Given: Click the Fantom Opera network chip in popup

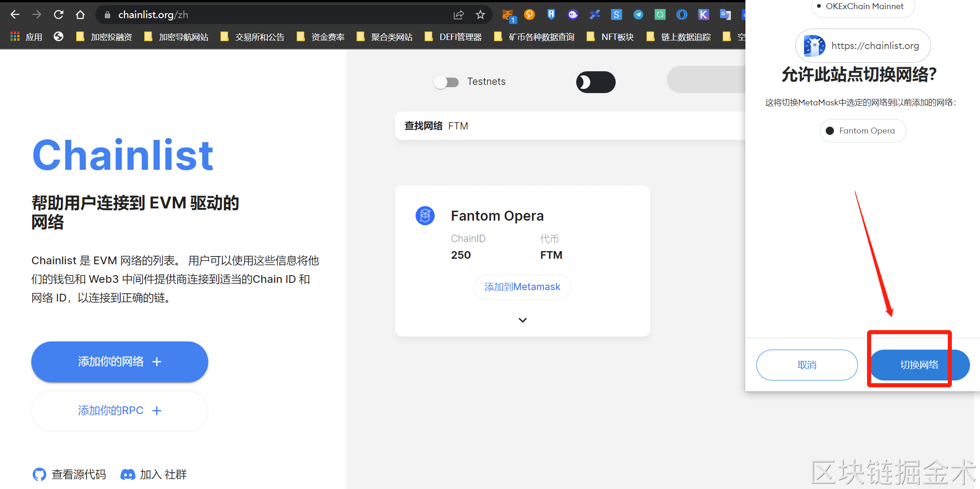Looking at the screenshot, I should [x=863, y=131].
